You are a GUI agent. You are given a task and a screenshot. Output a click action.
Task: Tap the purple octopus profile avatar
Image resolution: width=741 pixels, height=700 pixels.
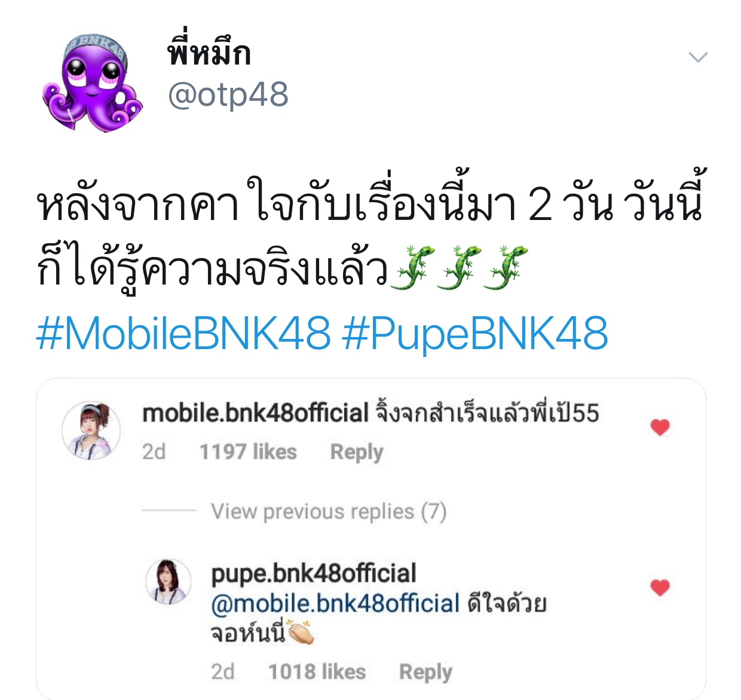(93, 82)
